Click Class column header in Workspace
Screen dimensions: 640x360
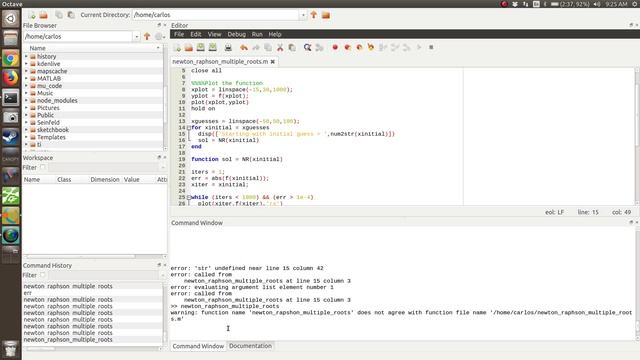point(64,180)
